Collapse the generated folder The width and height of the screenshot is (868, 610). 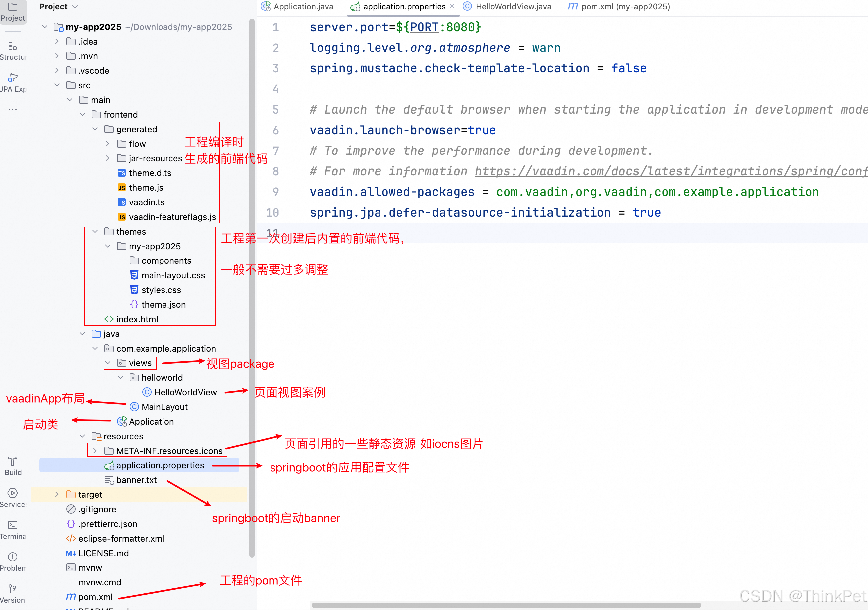point(95,129)
